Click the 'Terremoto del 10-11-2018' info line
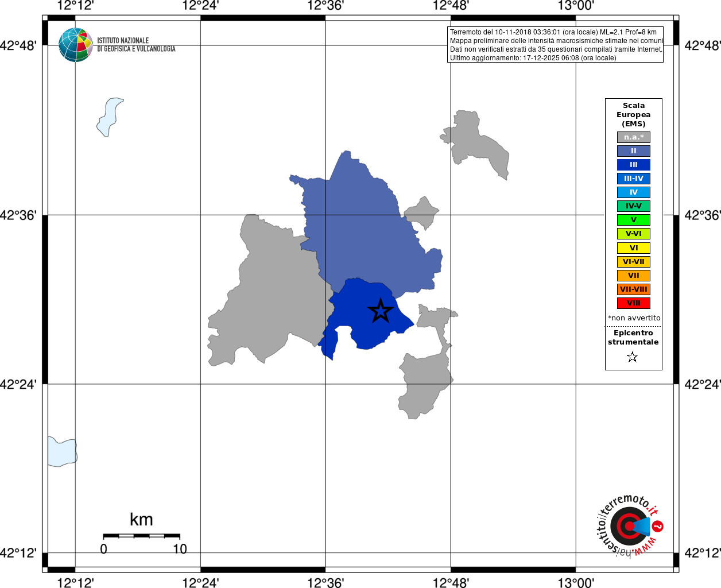The image size is (721, 588). (x=553, y=32)
